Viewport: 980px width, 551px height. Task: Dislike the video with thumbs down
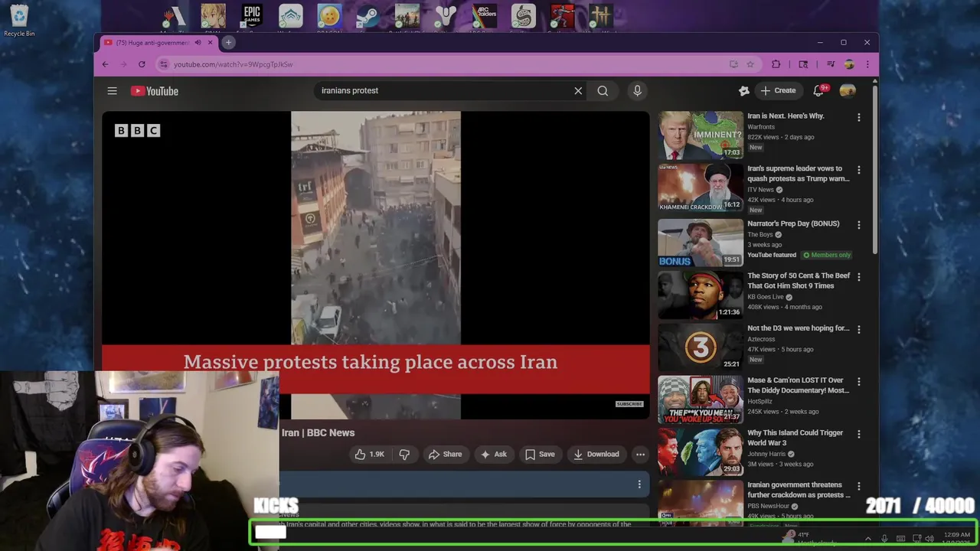(x=404, y=454)
